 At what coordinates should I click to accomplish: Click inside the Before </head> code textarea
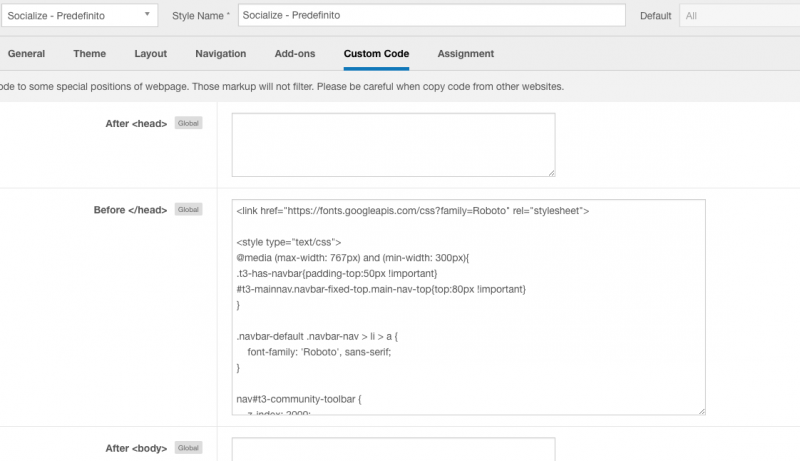(469, 306)
